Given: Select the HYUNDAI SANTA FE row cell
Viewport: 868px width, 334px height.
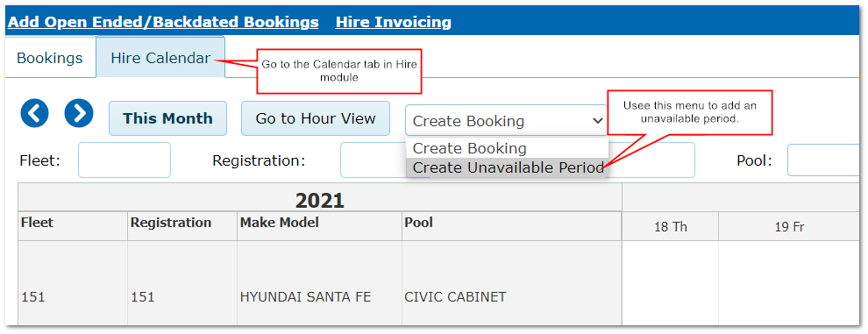Looking at the screenshot, I should click(x=306, y=297).
